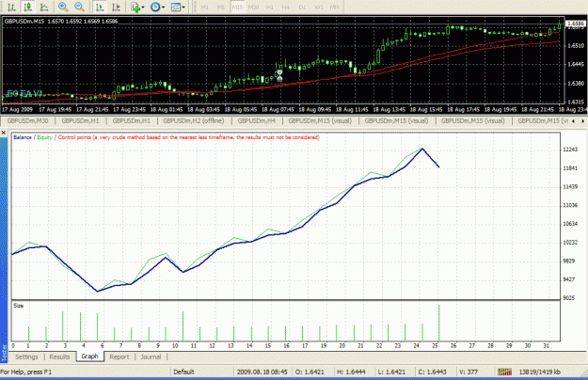Viewport: 588px width, 380px height.
Task: Select the candlesticks chart display icon
Action: 27,7
